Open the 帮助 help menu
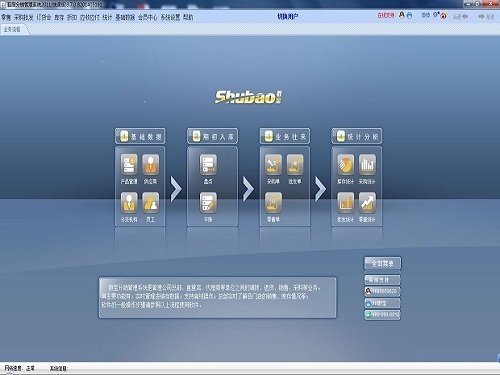This screenshot has height=375, width=500. tap(188, 17)
